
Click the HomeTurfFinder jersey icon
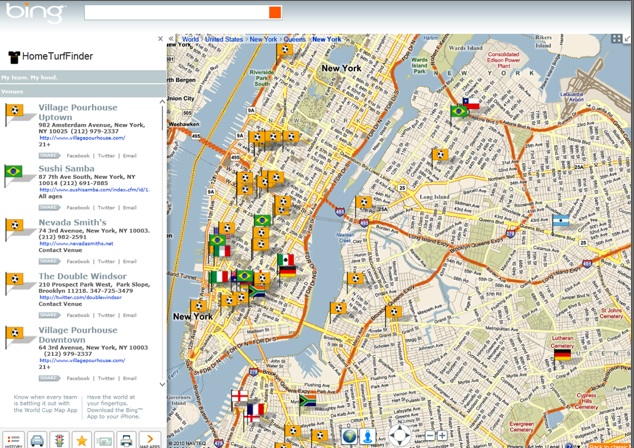pyautogui.click(x=14, y=57)
